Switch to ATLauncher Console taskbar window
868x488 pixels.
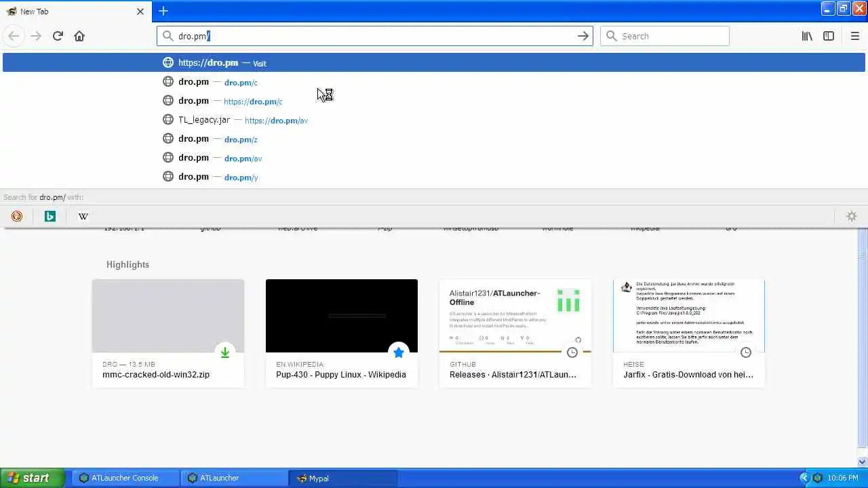tap(125, 478)
